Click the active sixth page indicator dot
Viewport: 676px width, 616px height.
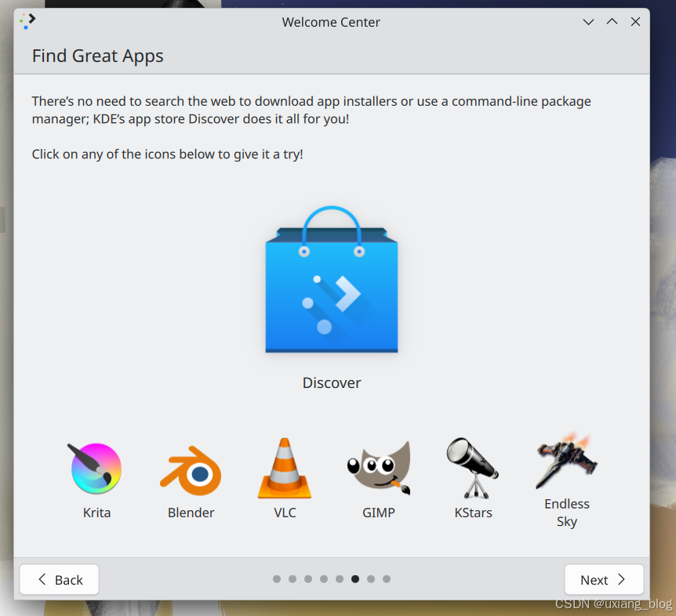pos(355,579)
